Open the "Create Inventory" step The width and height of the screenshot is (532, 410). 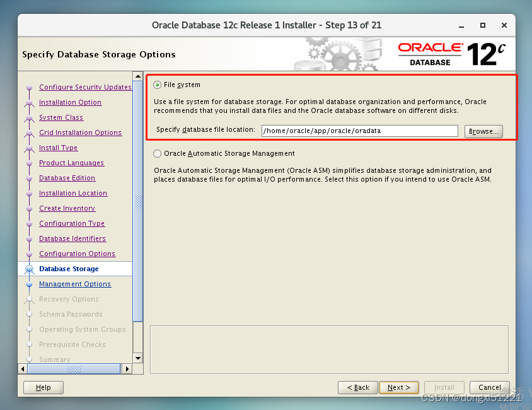(67, 208)
